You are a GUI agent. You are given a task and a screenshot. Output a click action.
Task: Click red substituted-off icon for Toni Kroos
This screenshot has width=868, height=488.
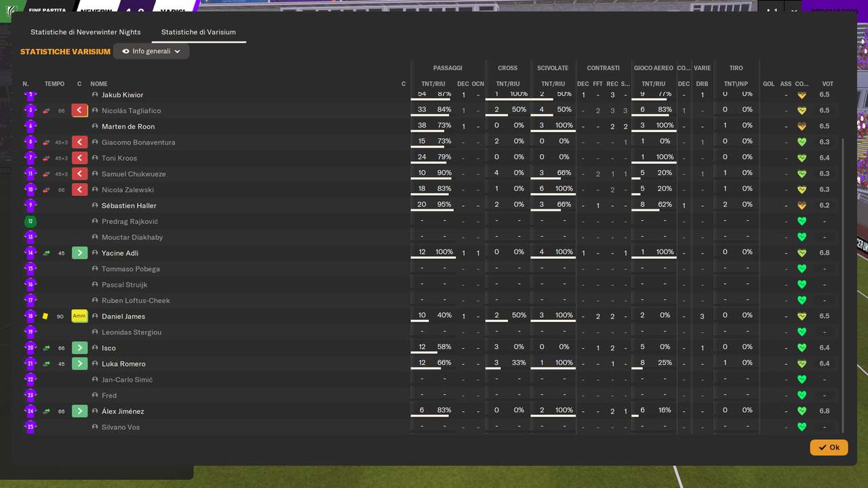(x=79, y=158)
